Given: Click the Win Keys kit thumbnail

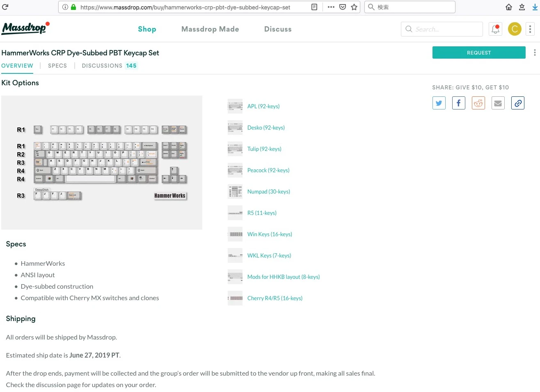Looking at the screenshot, I should coord(235,234).
